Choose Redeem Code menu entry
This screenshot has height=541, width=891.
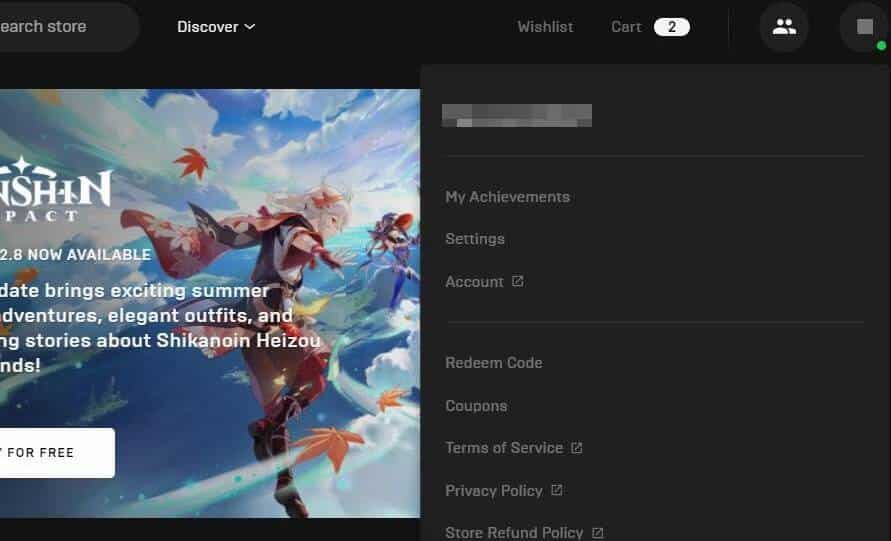(494, 363)
